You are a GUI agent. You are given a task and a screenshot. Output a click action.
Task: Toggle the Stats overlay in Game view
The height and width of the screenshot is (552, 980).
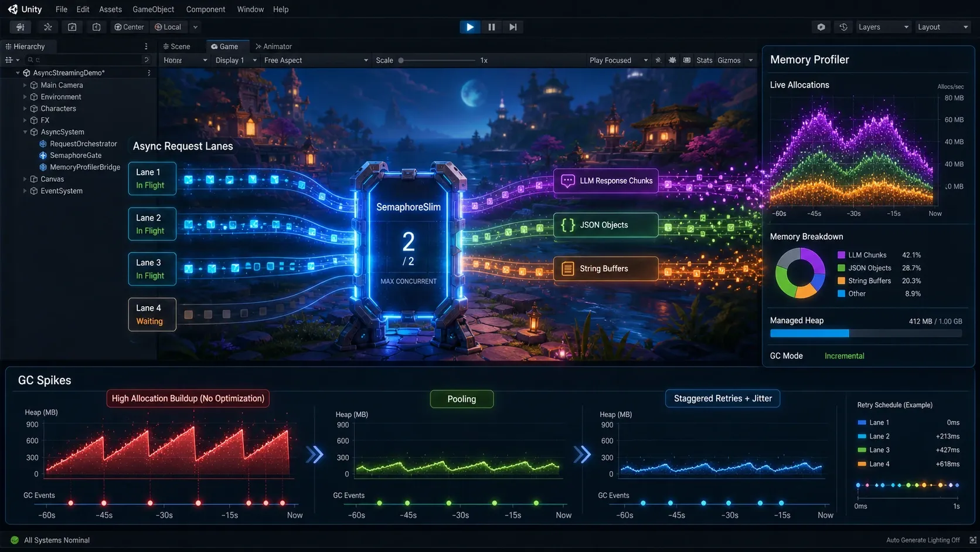coord(704,60)
